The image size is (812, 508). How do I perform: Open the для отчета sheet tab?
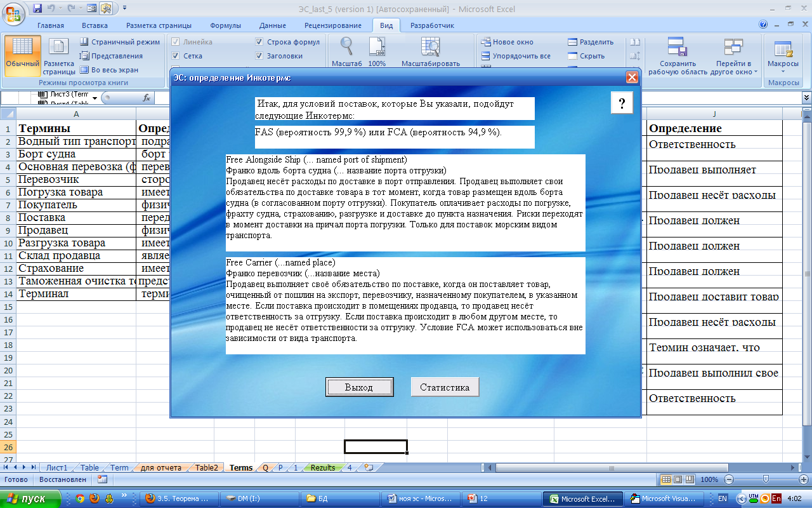160,467
